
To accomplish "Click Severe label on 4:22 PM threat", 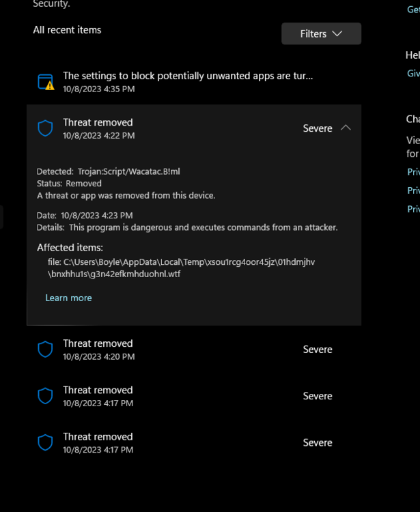I will point(318,128).
